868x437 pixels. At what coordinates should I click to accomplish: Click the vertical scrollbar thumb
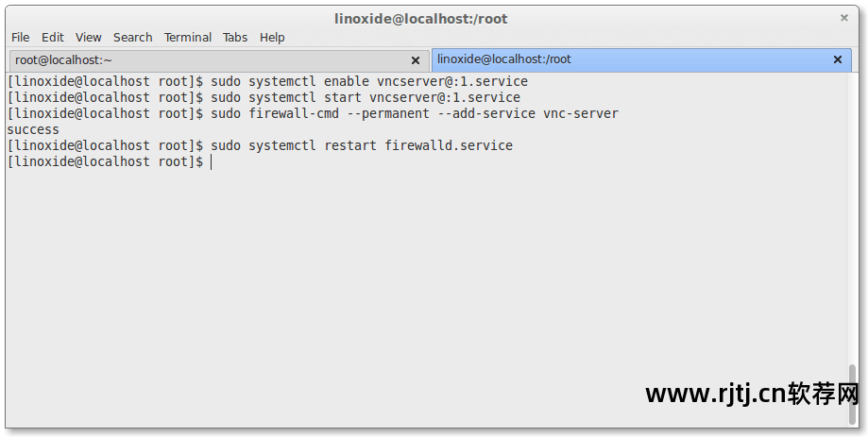(x=853, y=394)
